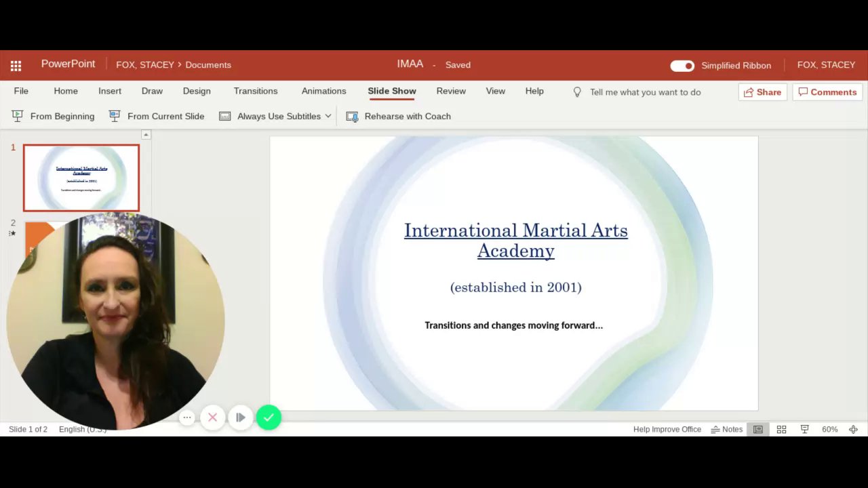Click the IMAA presentation title
868x488 pixels.
click(x=410, y=64)
